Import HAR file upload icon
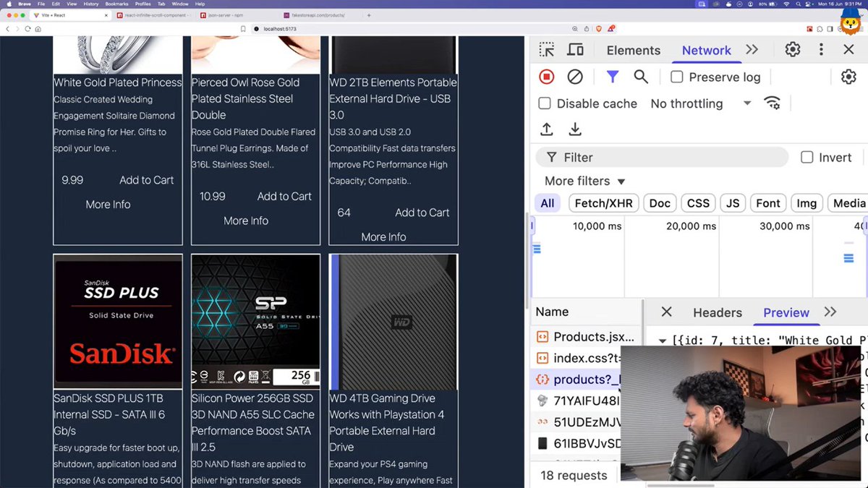868x488 pixels. 547,129
